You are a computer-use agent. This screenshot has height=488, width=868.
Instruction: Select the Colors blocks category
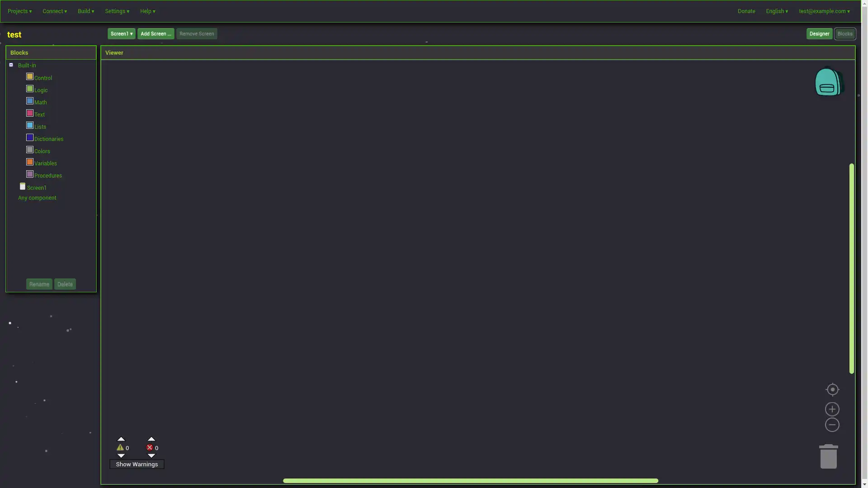pyautogui.click(x=42, y=151)
